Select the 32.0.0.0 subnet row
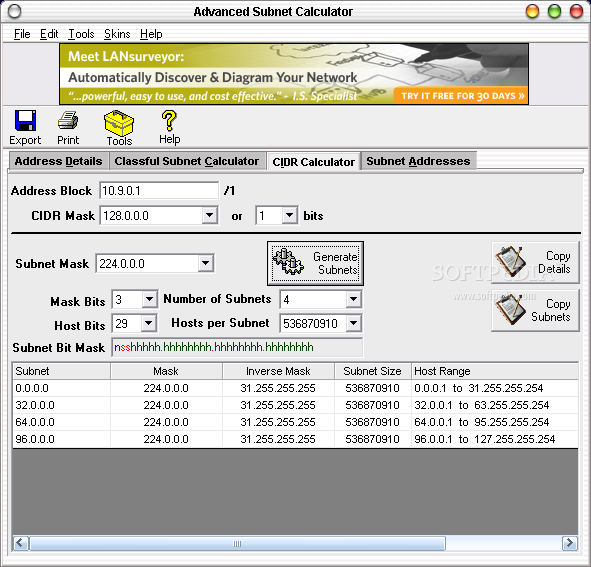Image resolution: width=591 pixels, height=567 pixels. point(295,405)
